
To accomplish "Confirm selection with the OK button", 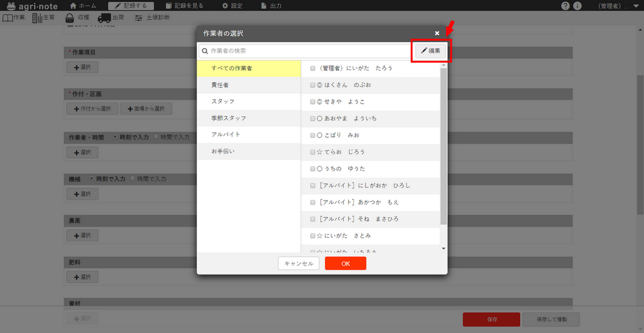I will point(345,263).
